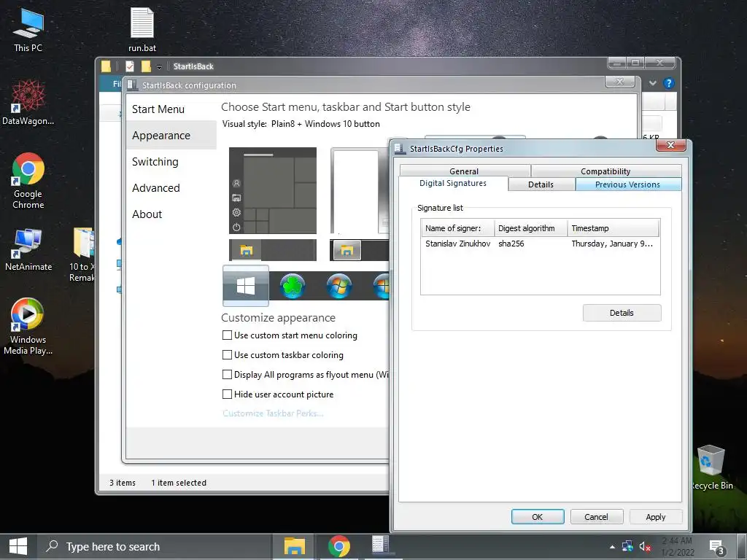Open run.bat file on desktop
This screenshot has width=747, height=560.
click(x=142, y=30)
